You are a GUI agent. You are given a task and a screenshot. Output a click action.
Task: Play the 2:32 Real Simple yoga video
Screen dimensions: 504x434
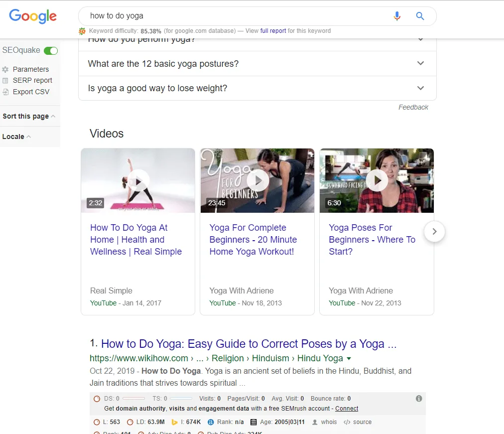pyautogui.click(x=138, y=180)
